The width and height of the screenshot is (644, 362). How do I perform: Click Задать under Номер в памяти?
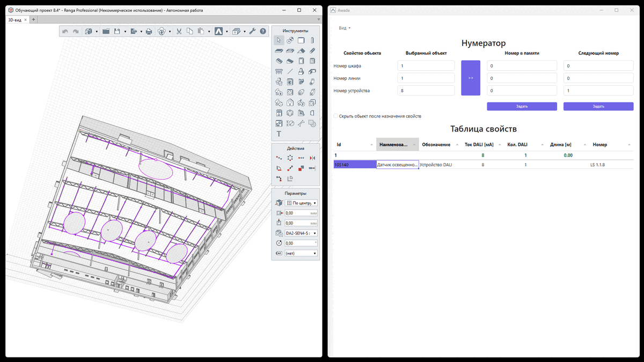click(x=522, y=106)
